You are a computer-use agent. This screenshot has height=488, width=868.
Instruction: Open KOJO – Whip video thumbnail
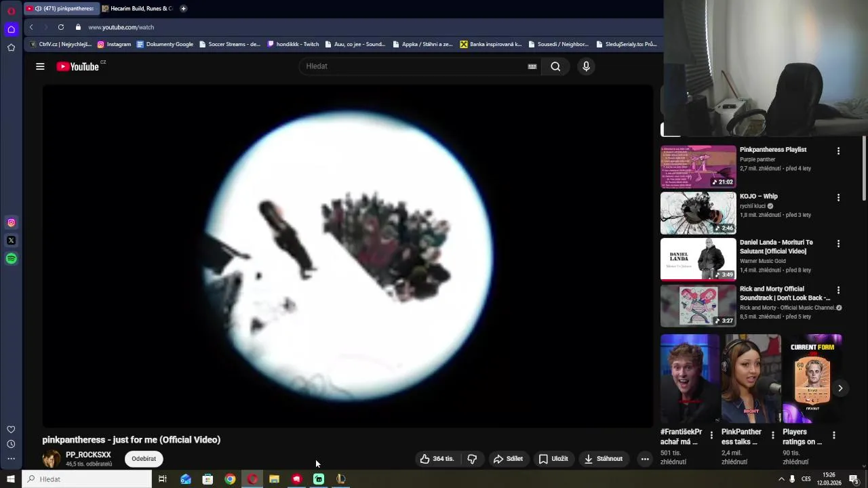tap(698, 213)
